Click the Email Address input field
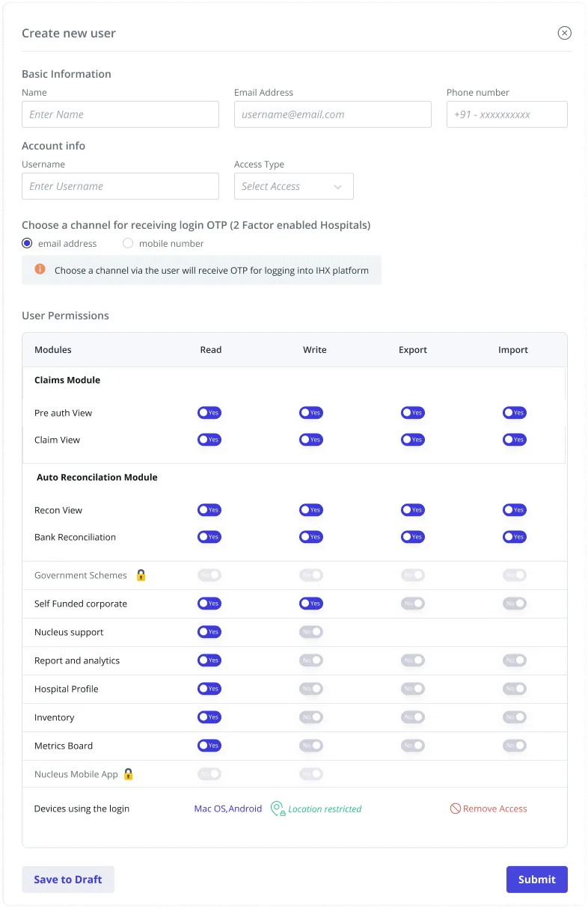 point(333,114)
